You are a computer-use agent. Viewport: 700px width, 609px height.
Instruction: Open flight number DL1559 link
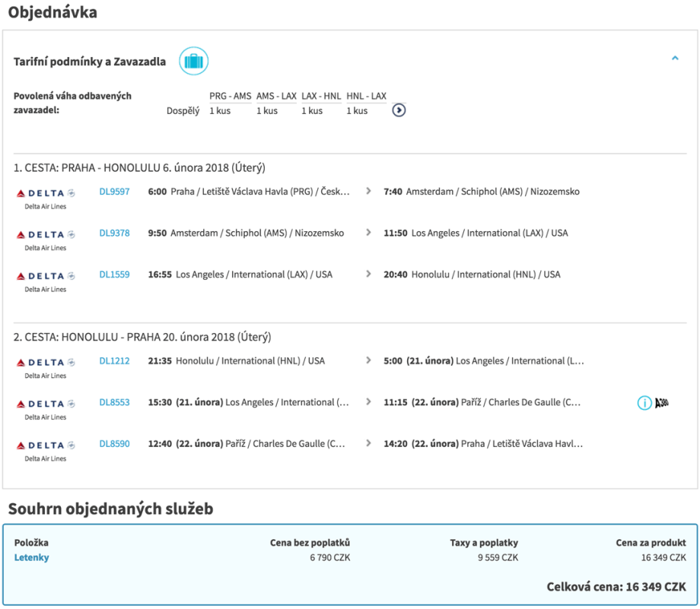pyautogui.click(x=114, y=274)
